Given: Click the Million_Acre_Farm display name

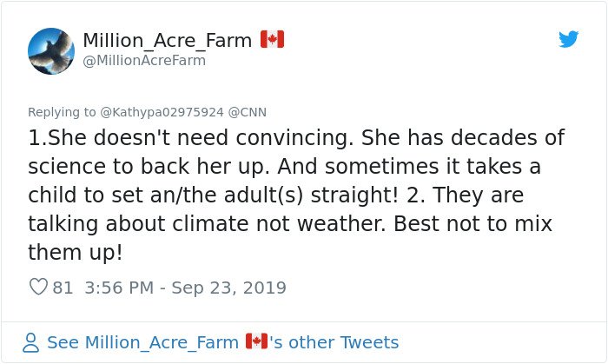Looking at the screenshot, I should click(168, 40).
